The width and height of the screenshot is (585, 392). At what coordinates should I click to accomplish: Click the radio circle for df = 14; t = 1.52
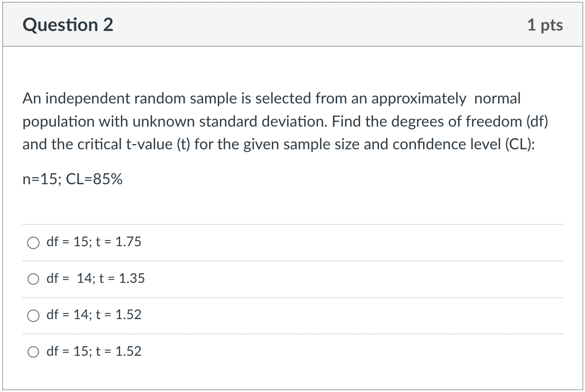33,315
